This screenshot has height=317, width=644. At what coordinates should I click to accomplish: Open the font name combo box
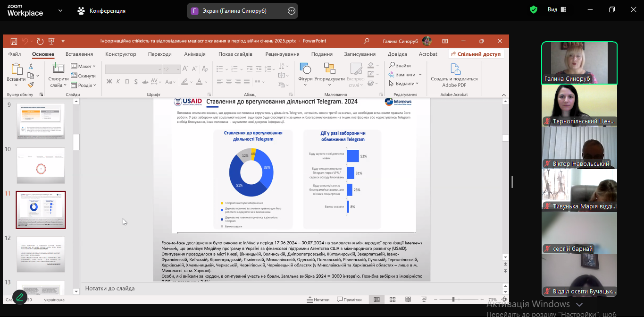tap(133, 69)
